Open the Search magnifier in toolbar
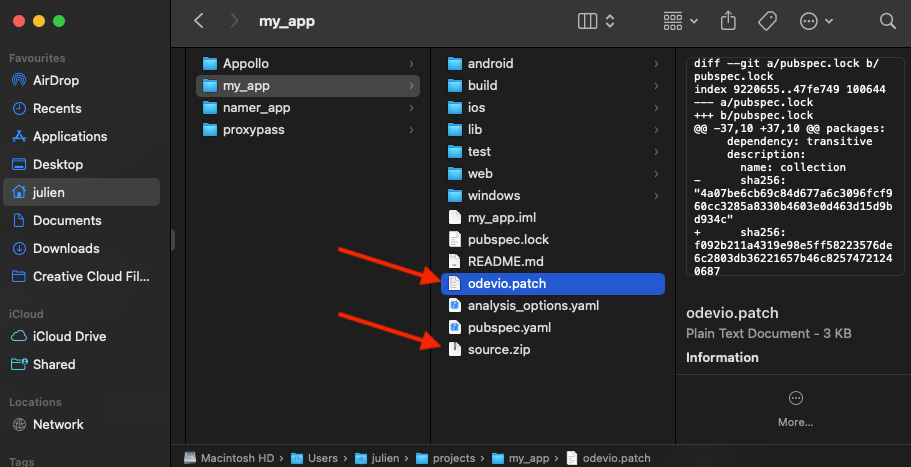The width and height of the screenshot is (911, 467). 887,21
